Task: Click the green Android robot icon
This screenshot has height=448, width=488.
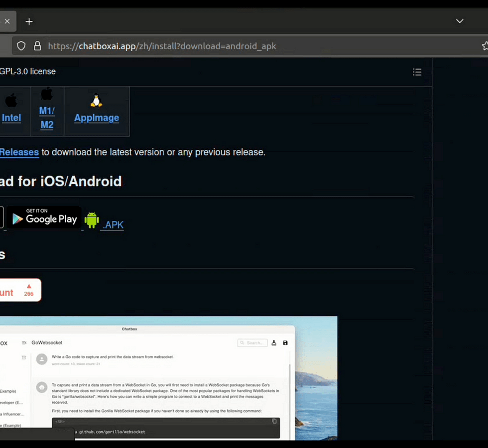Action: pyautogui.click(x=92, y=220)
